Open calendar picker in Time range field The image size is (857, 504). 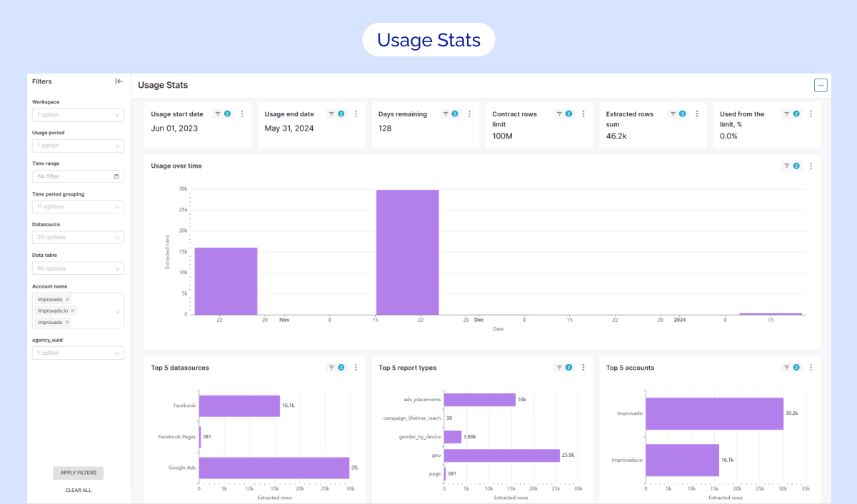pyautogui.click(x=116, y=176)
